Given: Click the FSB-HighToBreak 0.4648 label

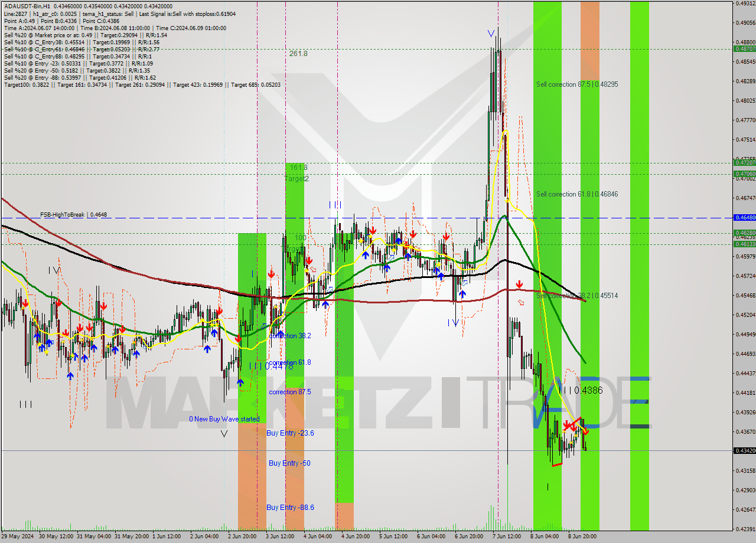Looking at the screenshot, I should pyautogui.click(x=74, y=215).
